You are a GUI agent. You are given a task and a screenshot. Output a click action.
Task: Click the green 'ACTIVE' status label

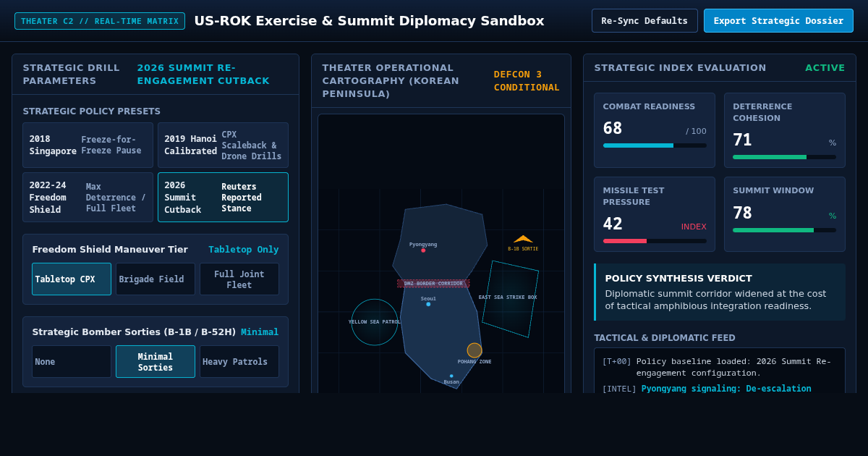point(825,68)
